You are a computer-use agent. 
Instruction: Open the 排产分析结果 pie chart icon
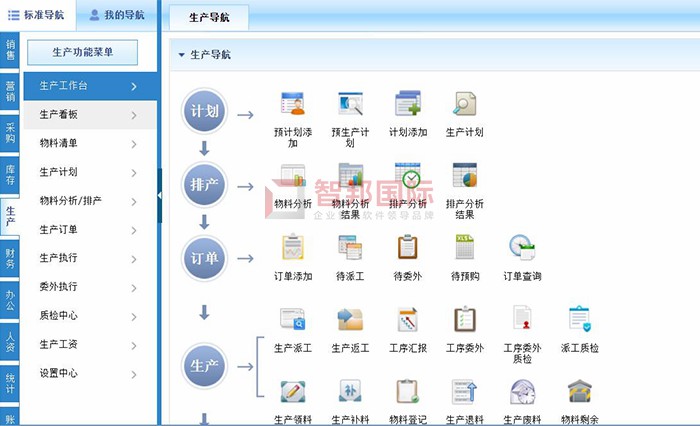(x=465, y=175)
